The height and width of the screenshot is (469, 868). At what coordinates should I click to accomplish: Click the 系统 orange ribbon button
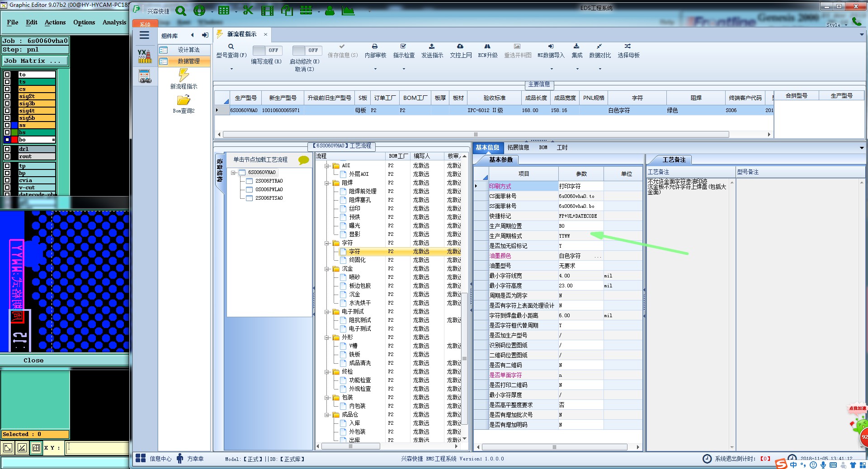click(x=145, y=24)
